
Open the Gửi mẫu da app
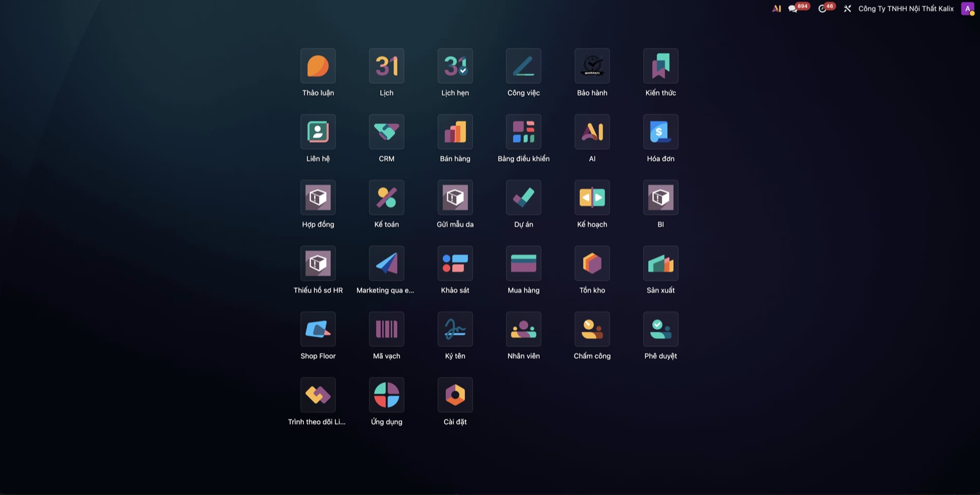(455, 197)
